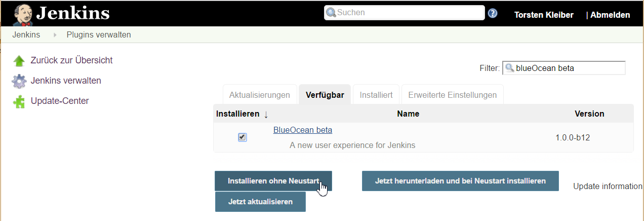
Task: Click the magnifier icon in the filter field
Action: tap(510, 68)
